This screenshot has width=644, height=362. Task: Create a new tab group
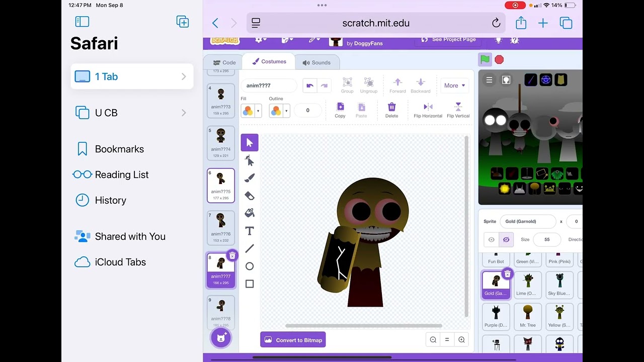(183, 22)
